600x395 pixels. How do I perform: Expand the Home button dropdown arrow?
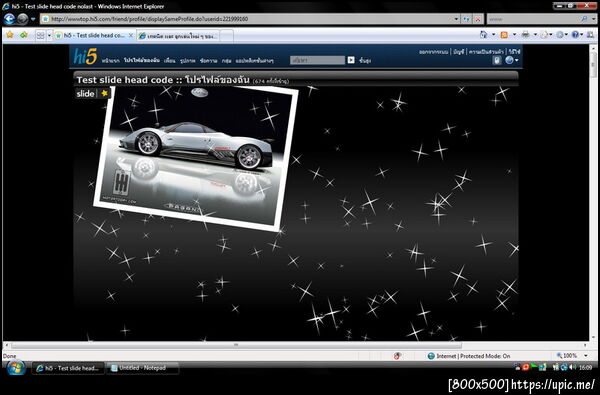(x=493, y=35)
